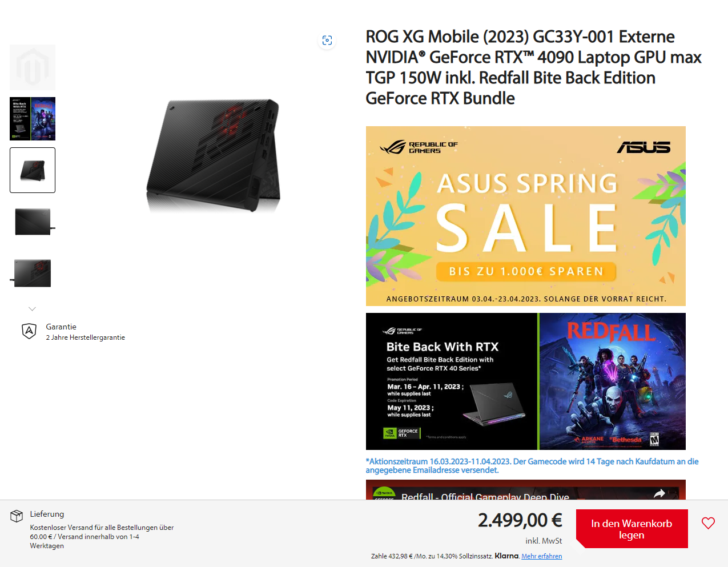
Task: Select XG Mobile with cable thumbnail
Action: [x=33, y=273]
